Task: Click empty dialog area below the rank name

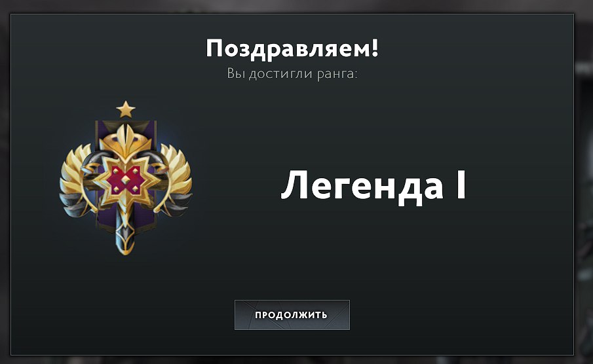Action: click(373, 249)
